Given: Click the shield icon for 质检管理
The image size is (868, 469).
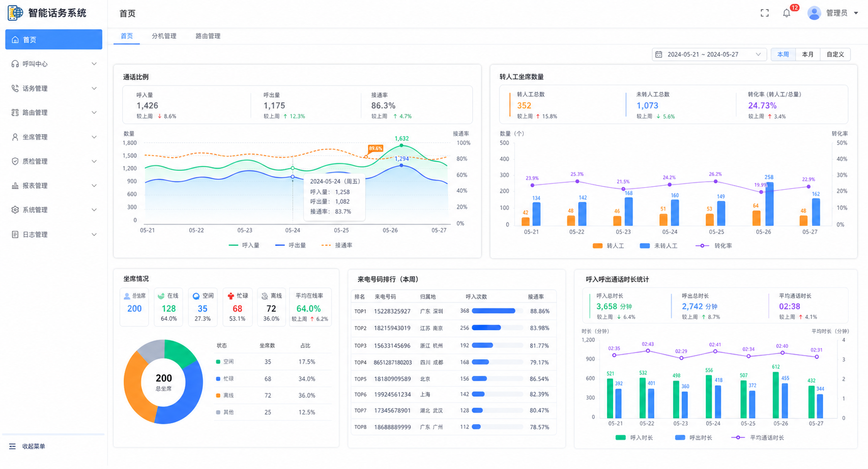Looking at the screenshot, I should [15, 161].
